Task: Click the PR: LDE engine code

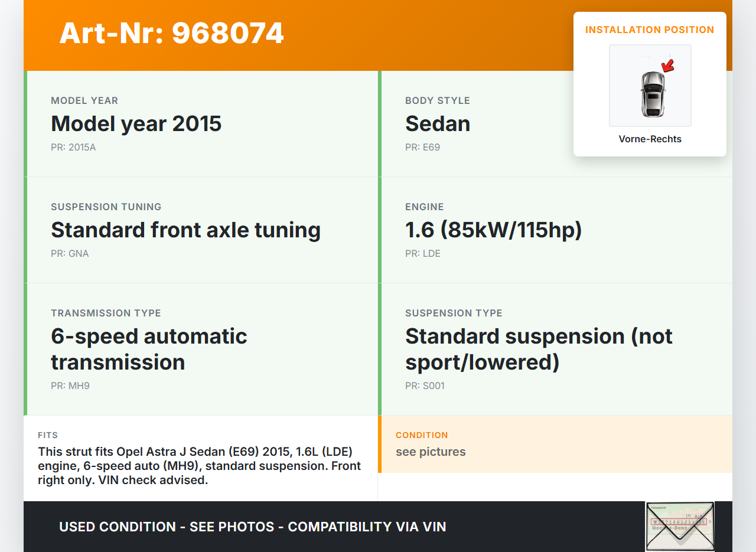Action: point(422,254)
